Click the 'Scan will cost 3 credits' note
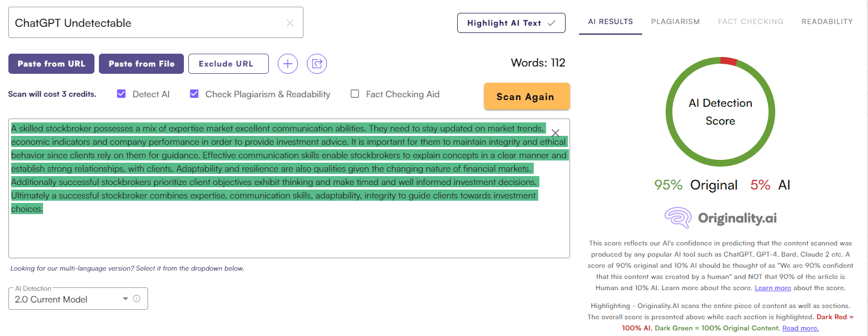 click(52, 94)
